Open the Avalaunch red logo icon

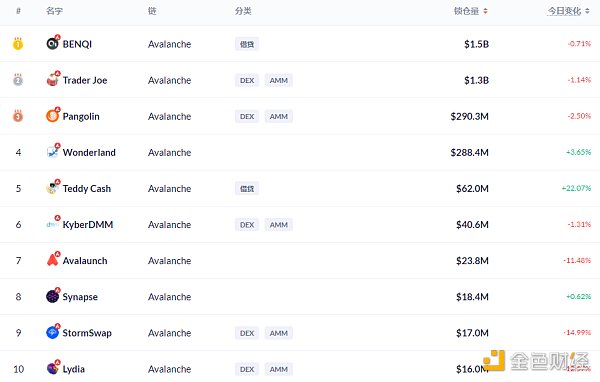pos(52,260)
